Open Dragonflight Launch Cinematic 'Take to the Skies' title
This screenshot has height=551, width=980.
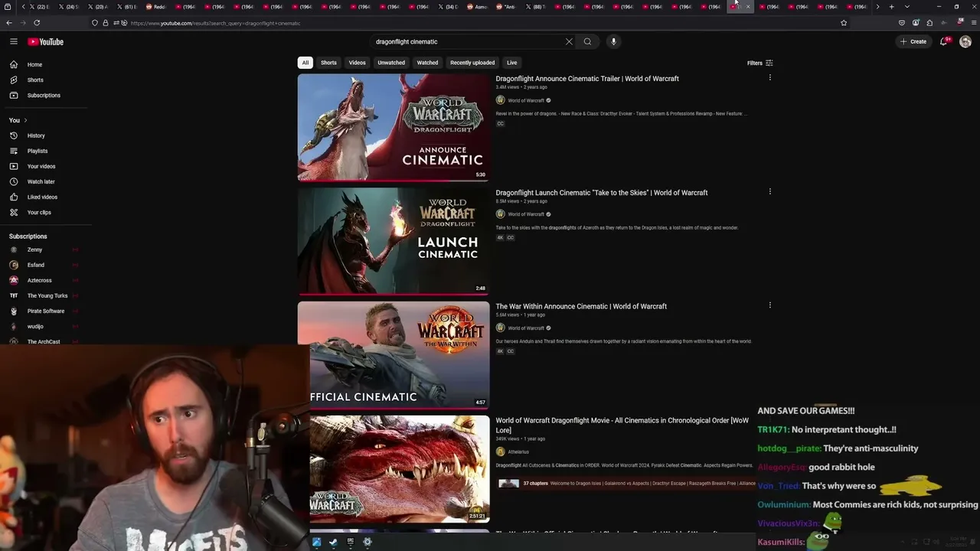coord(602,193)
